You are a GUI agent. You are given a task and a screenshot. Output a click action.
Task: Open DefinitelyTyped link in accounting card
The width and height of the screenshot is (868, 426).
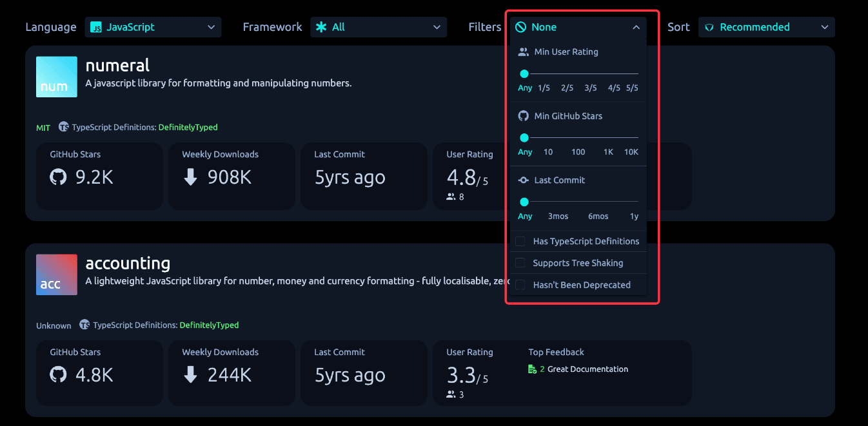[209, 325]
